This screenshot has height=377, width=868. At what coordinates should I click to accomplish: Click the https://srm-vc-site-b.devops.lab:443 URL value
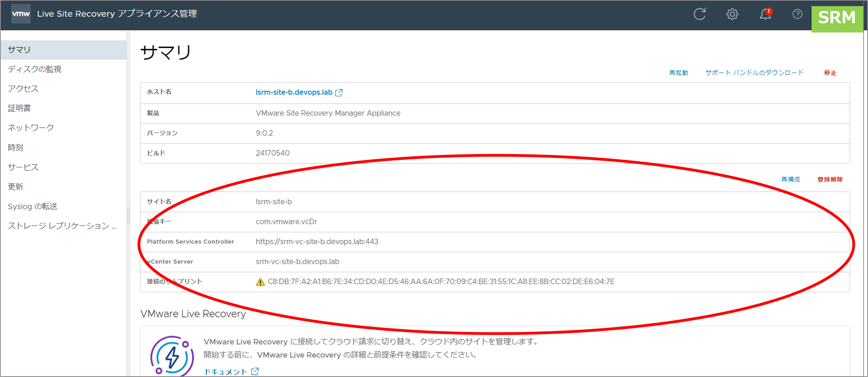point(317,242)
